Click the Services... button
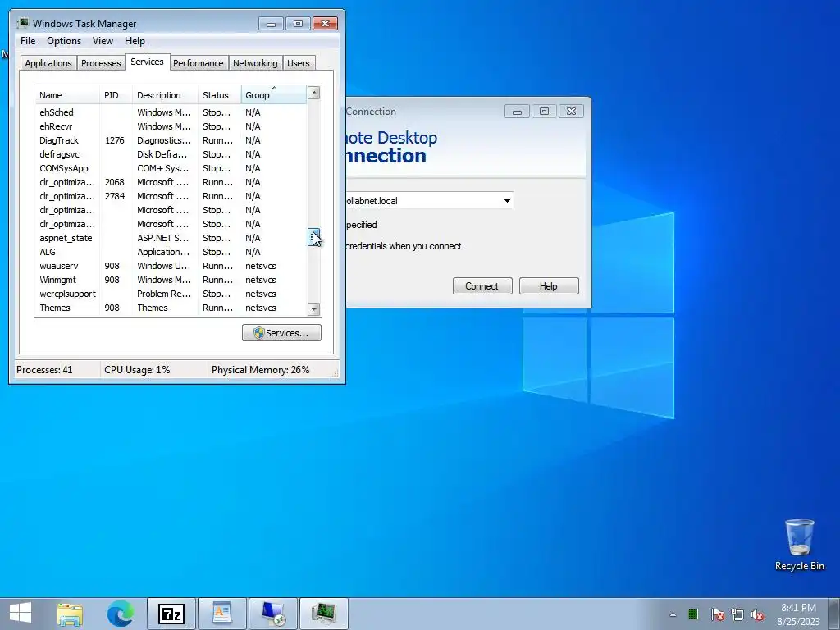 pos(281,333)
